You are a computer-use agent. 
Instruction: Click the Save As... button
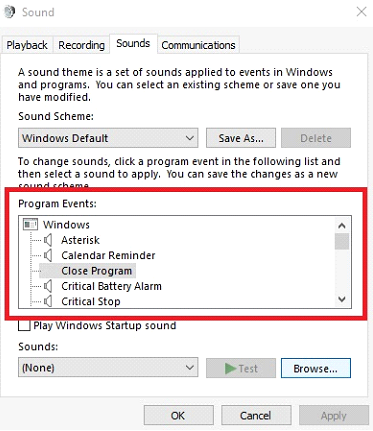(241, 138)
